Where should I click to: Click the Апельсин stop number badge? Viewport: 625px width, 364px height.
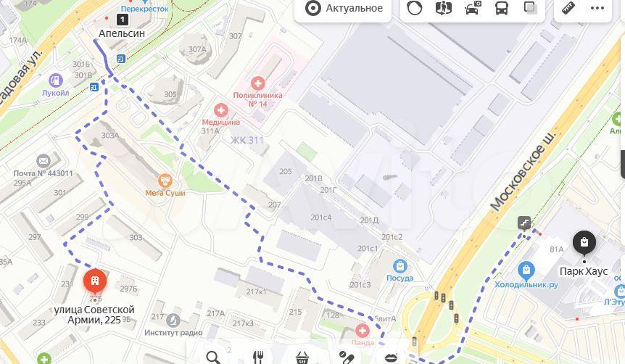point(123,19)
